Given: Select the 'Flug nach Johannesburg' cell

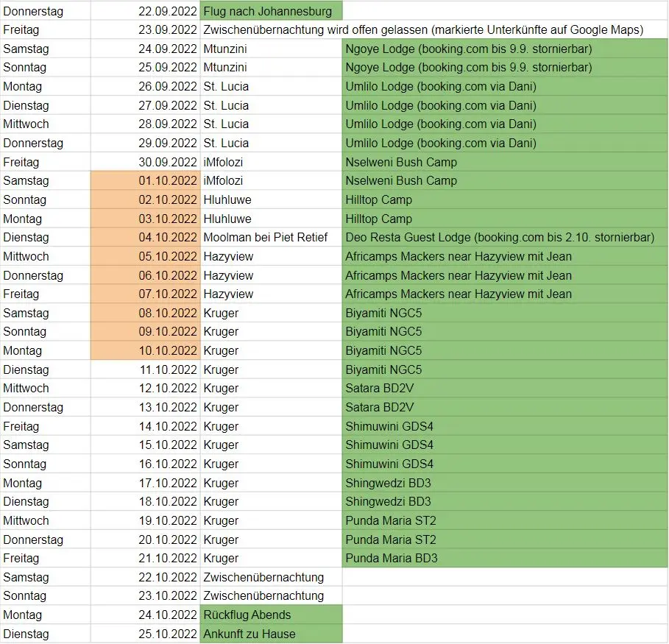Looking at the screenshot, I should [271, 10].
